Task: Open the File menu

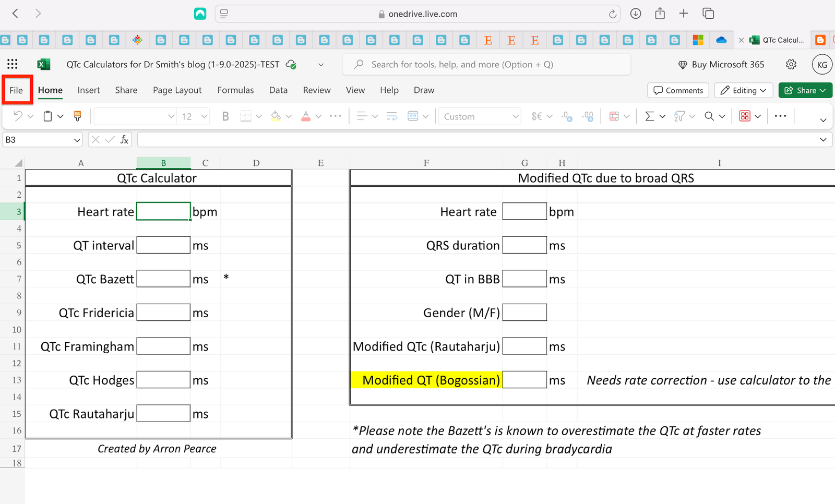Action: pos(16,90)
